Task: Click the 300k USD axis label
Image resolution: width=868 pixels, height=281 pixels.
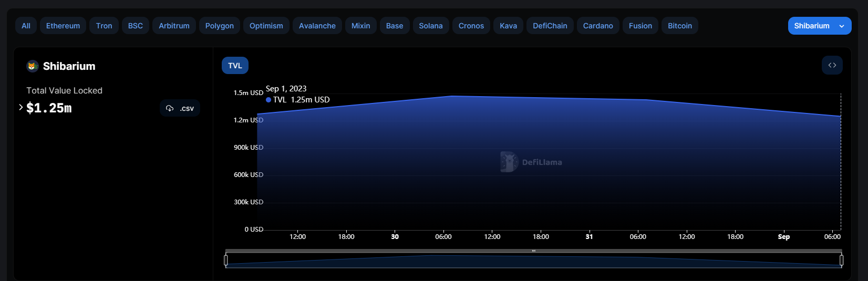Action: pos(249,202)
